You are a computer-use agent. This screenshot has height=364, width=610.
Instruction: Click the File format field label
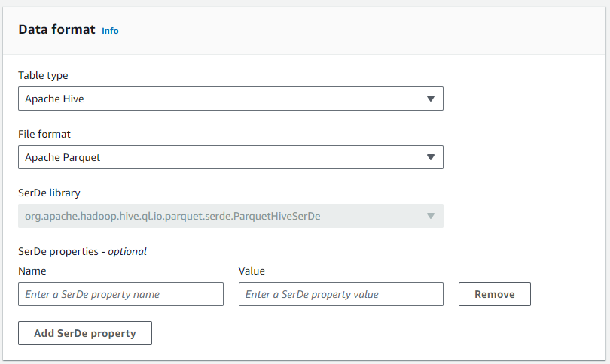44,134
